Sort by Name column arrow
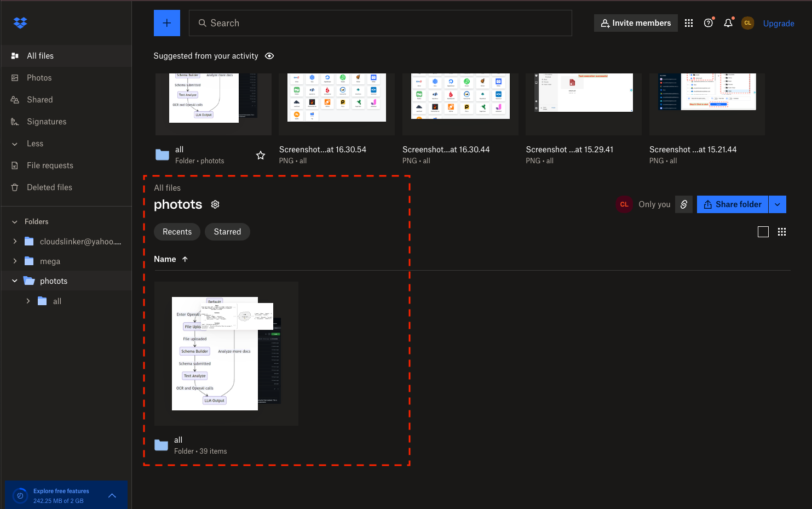Viewport: 812px width, 509px height. click(x=185, y=259)
